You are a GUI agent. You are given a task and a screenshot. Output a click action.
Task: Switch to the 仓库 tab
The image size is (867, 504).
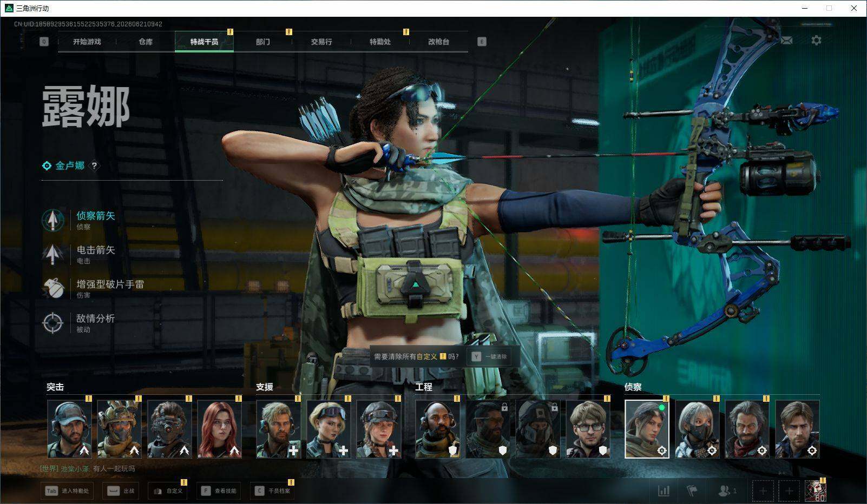click(x=146, y=42)
